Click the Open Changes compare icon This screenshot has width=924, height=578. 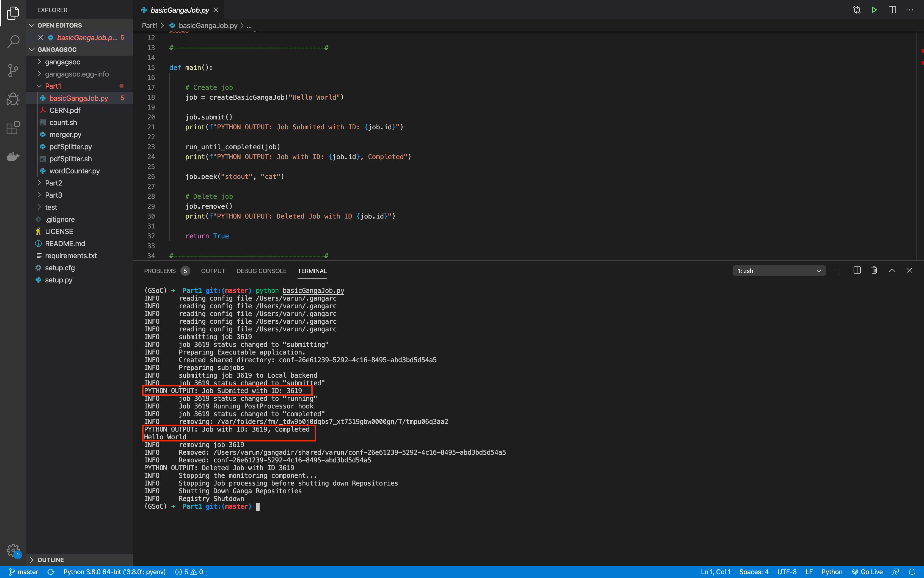tap(857, 10)
